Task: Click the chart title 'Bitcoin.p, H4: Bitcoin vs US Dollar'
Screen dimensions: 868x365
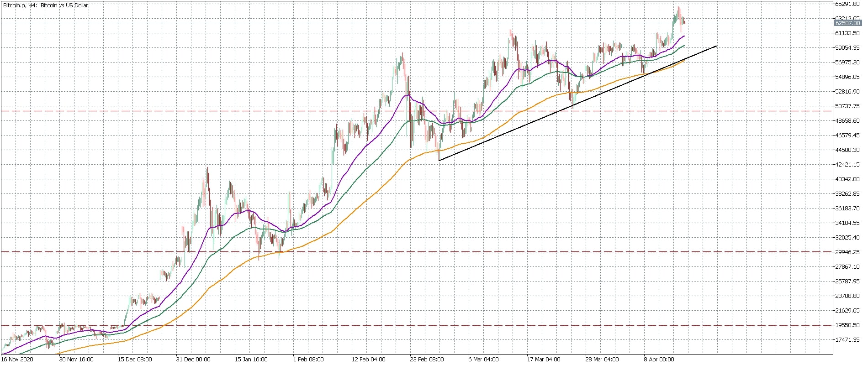Action: pos(46,5)
